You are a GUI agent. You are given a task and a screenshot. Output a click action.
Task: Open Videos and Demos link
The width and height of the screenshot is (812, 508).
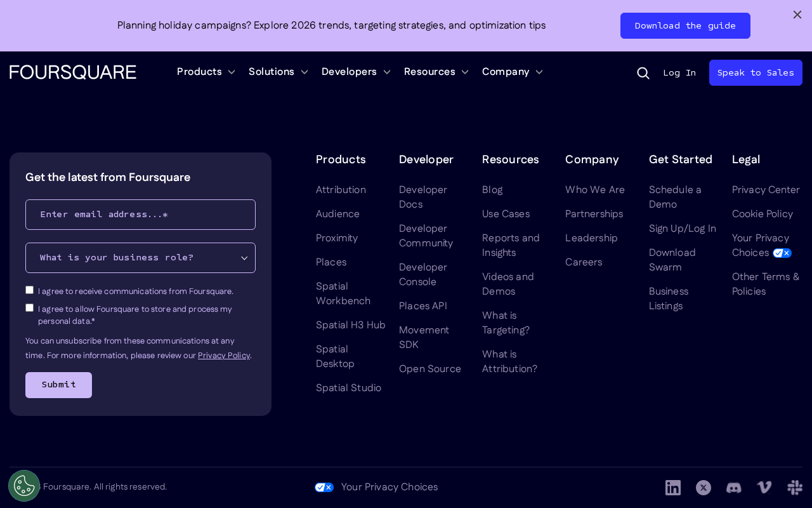(x=508, y=284)
